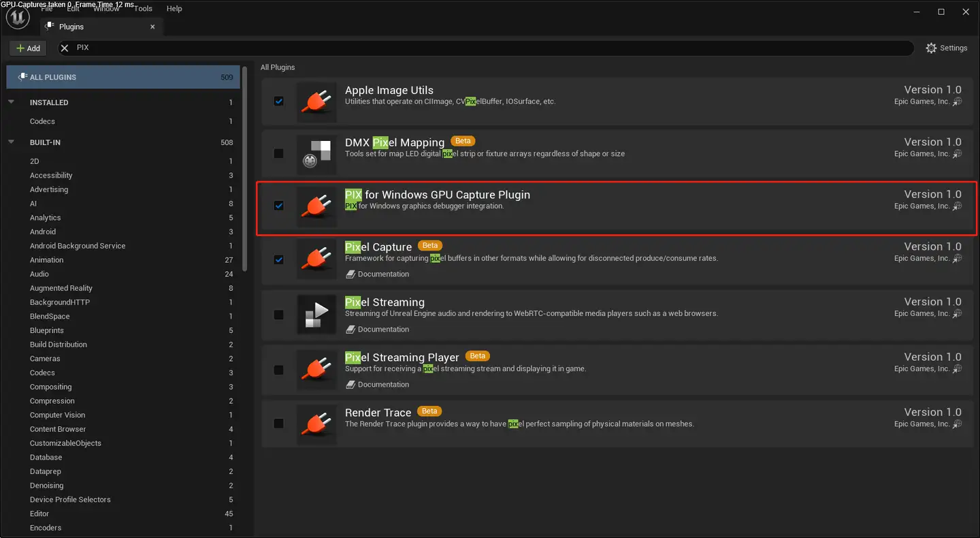Click Epic Games link icon for DMX Pixel Mapping
Screen dimensions: 980x538
[958, 154]
